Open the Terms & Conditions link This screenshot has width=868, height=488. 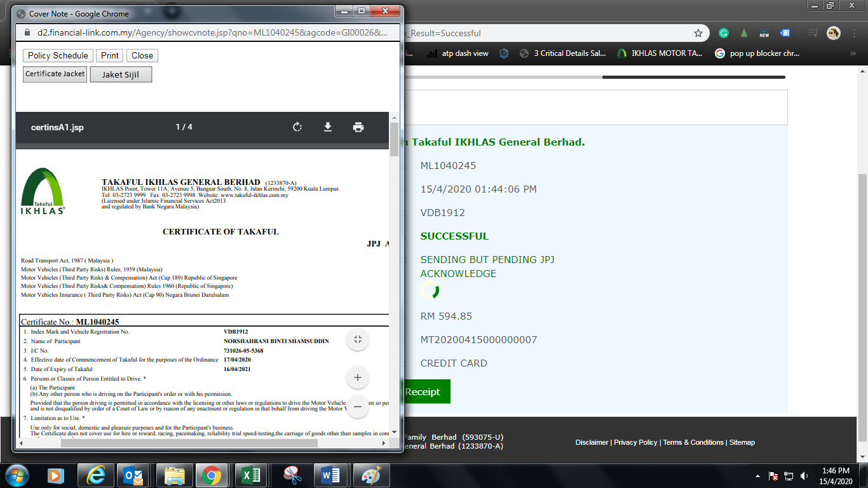pos(693,442)
